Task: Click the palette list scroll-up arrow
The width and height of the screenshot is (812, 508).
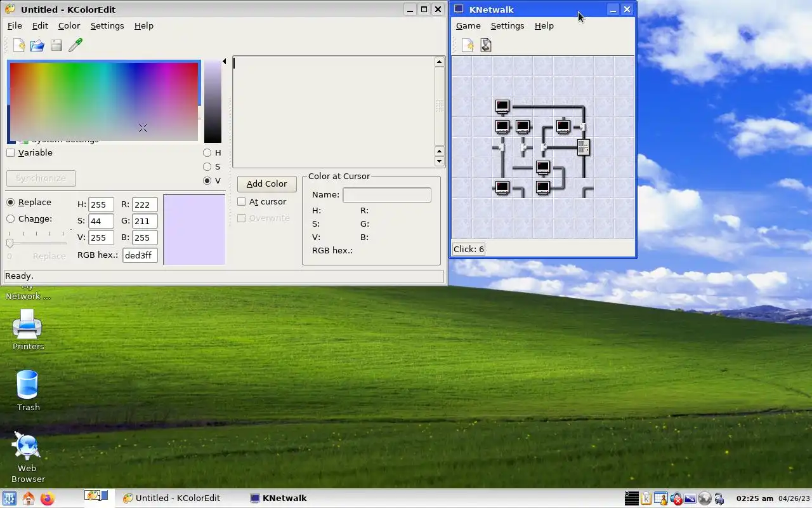Action: 439,62
